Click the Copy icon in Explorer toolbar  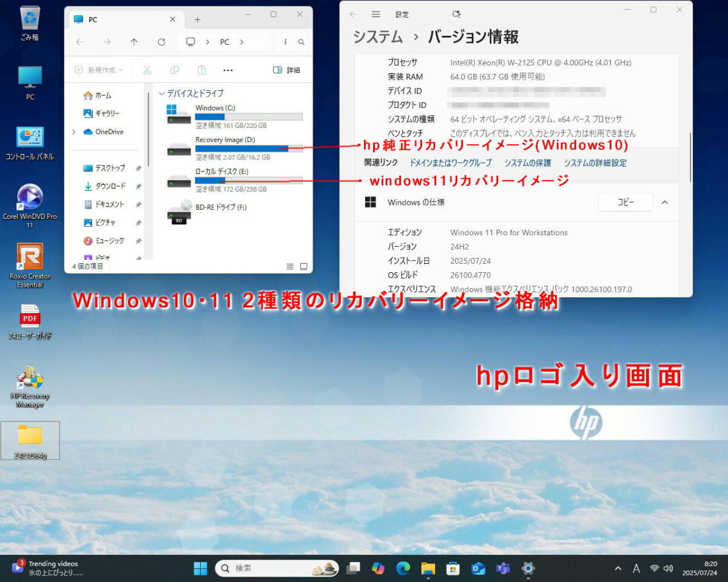coord(175,70)
